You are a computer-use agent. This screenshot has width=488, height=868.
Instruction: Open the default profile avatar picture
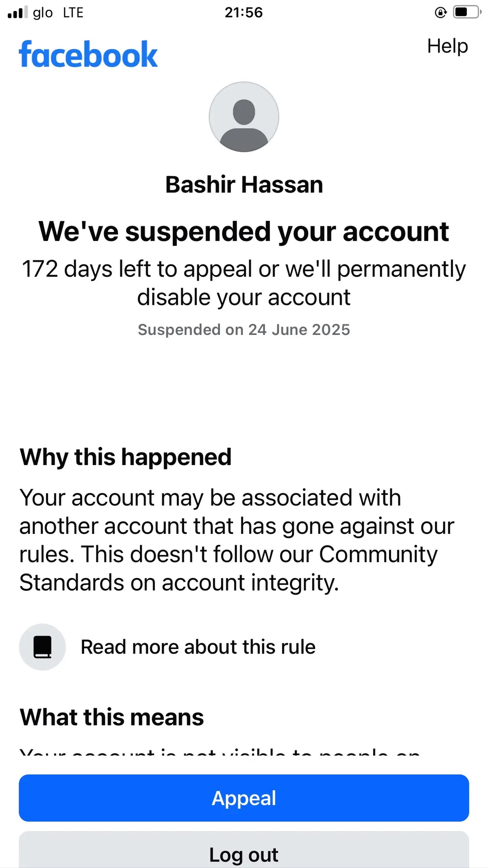click(244, 117)
